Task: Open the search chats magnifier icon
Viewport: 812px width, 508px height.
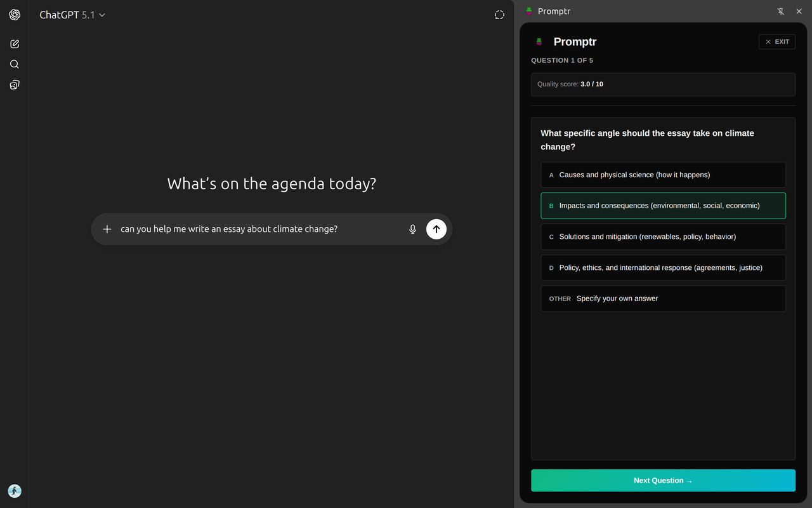Action: click(15, 64)
